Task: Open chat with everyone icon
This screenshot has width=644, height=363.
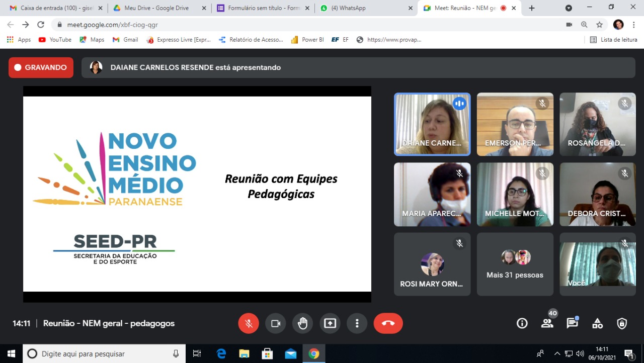Action: [x=572, y=323]
